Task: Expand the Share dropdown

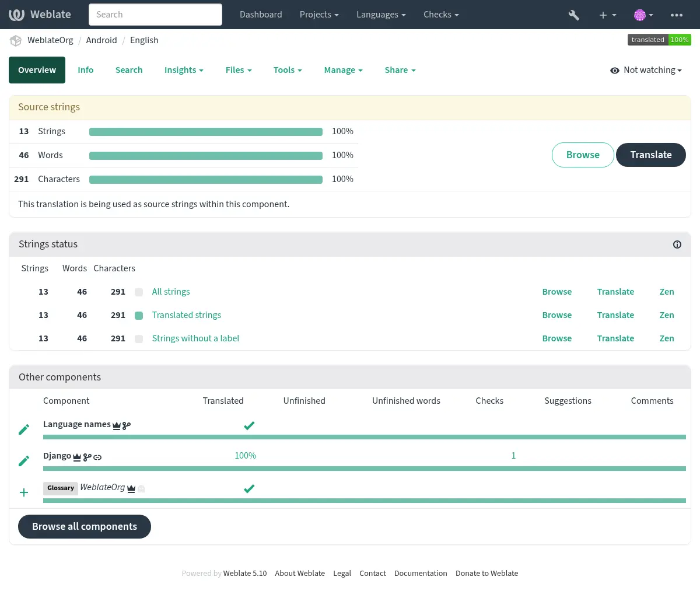Action: click(x=400, y=70)
